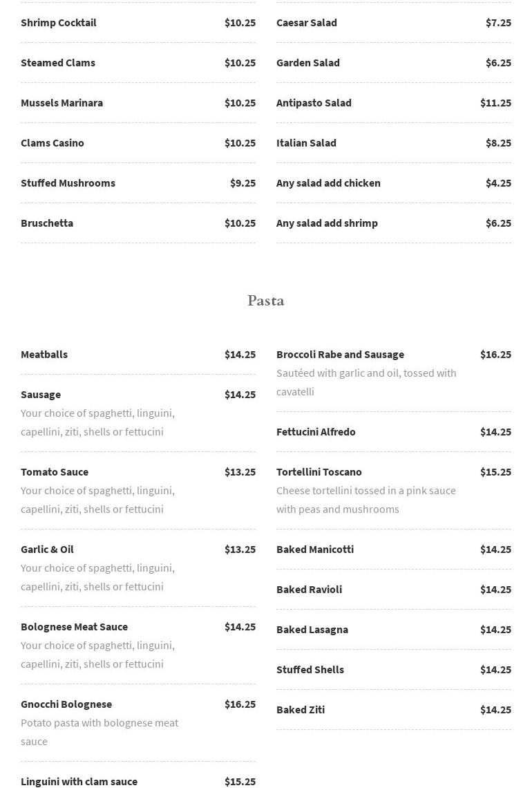
Task: Select the Baked Lasagna menu item
Action: click(x=312, y=630)
